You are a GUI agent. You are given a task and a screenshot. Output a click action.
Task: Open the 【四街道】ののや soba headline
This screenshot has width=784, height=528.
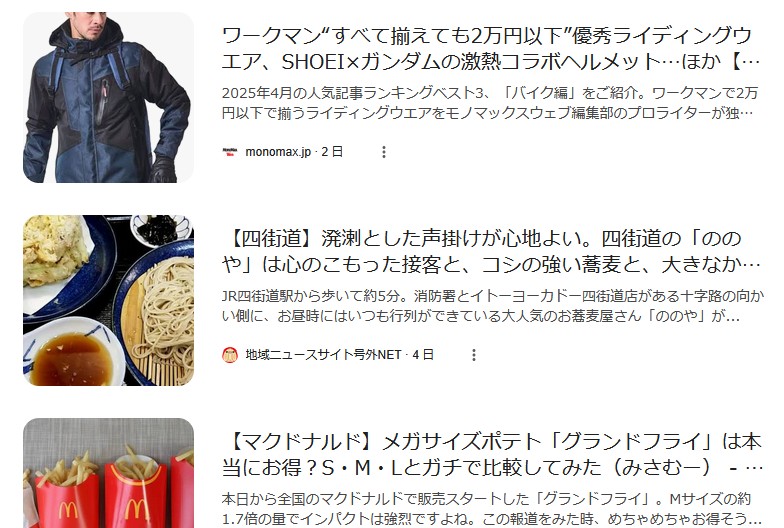tap(492, 252)
